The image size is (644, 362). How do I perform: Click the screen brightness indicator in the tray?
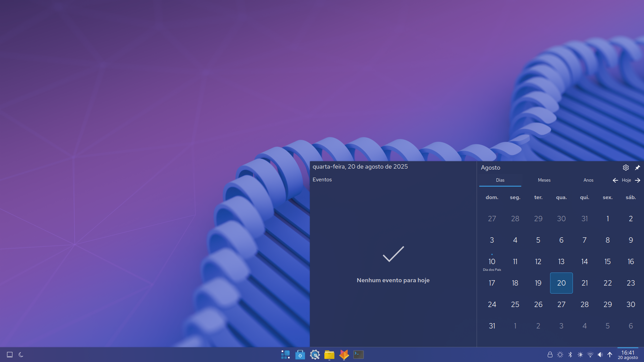pyautogui.click(x=560, y=354)
